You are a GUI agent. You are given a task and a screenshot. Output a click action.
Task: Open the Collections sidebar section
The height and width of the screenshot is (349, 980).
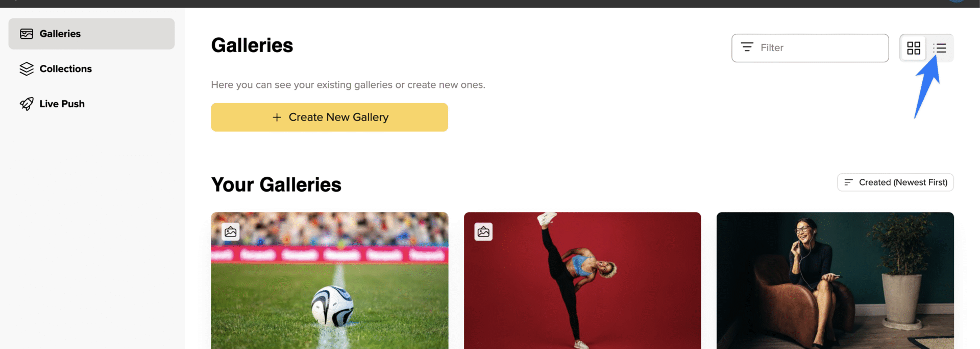point(91,68)
